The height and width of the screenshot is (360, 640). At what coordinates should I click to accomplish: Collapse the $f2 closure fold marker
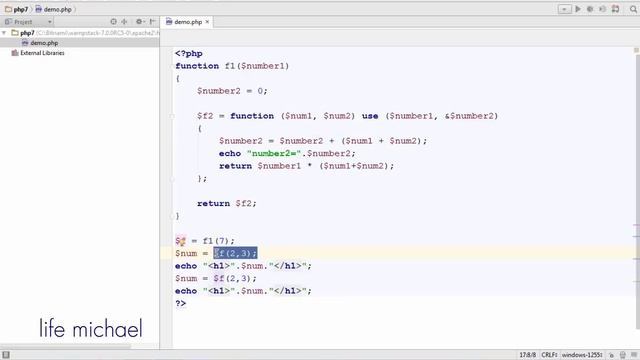pyautogui.click(x=172, y=116)
